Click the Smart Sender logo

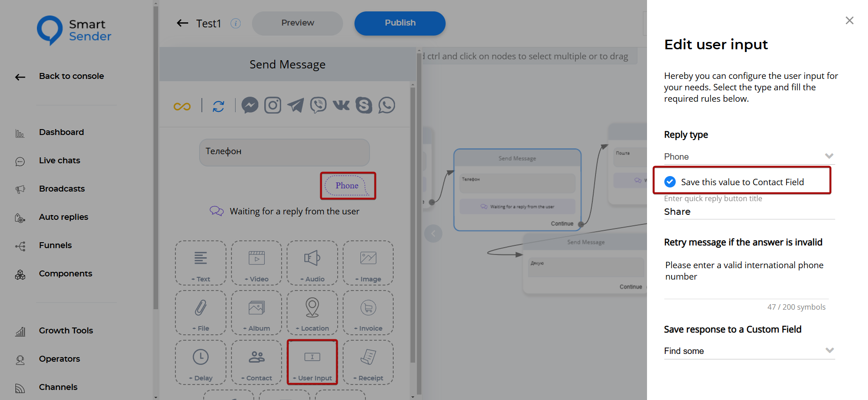pyautogui.click(x=74, y=30)
